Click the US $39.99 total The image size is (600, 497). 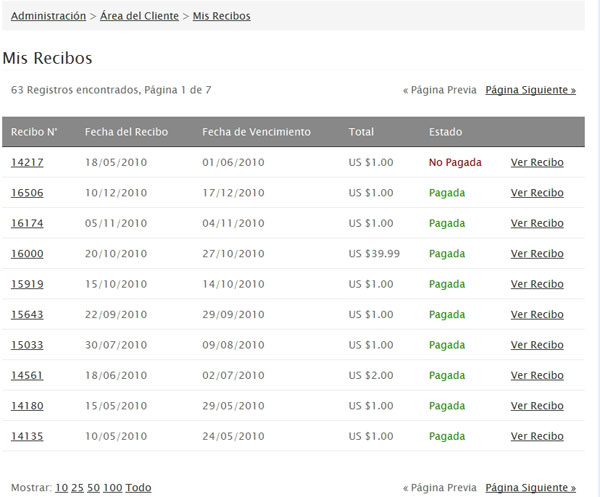pos(374,254)
